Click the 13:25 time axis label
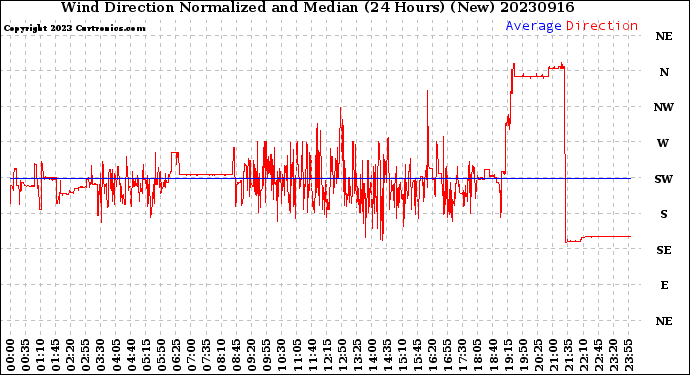 pyautogui.click(x=357, y=355)
